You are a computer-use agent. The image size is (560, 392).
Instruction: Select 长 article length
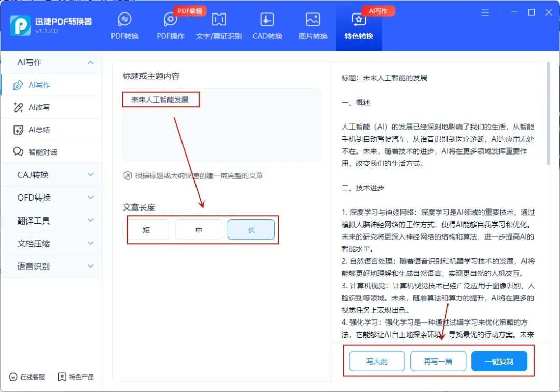point(251,230)
